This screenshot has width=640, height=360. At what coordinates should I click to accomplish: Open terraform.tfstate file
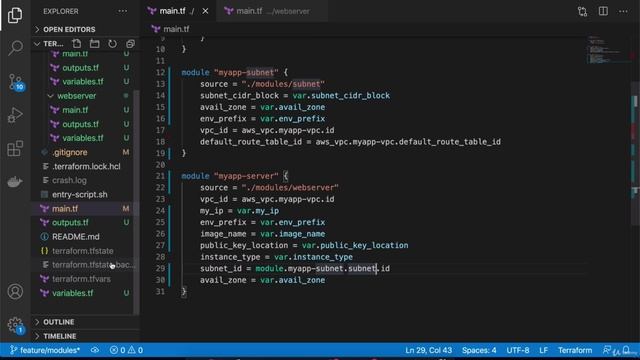click(82, 251)
